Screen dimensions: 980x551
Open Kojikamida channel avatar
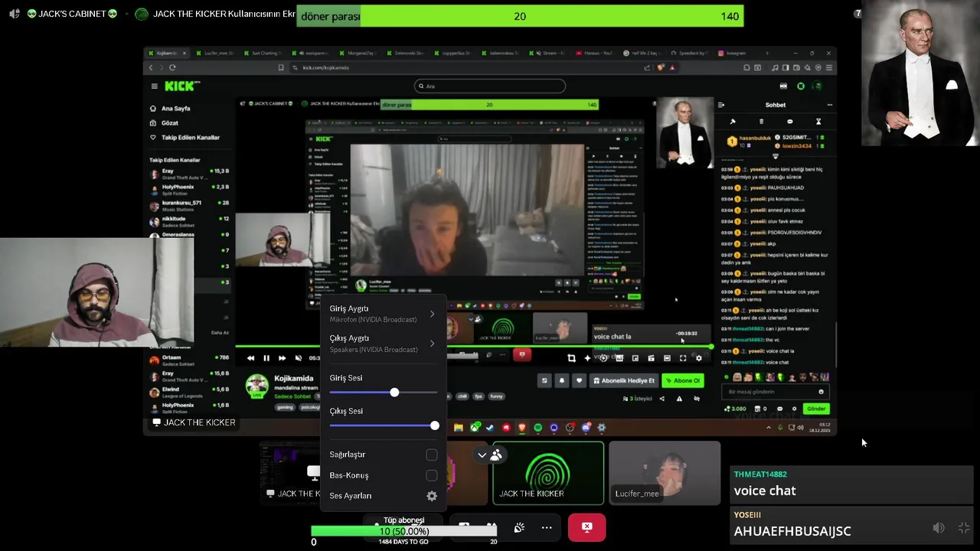pyautogui.click(x=257, y=386)
